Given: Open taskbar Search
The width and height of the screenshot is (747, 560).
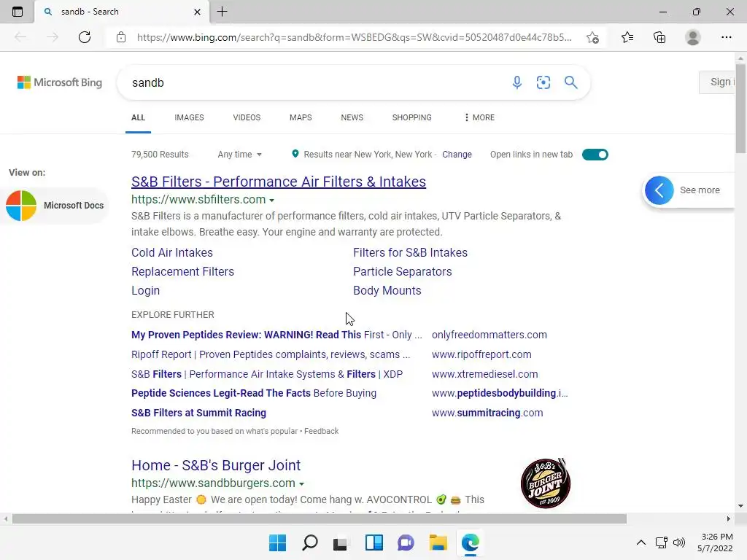Looking at the screenshot, I should click(x=310, y=542).
